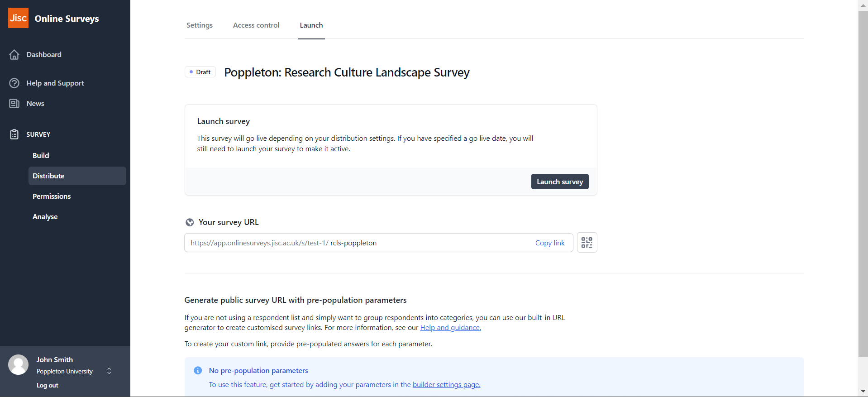
Task: Click the Draft status badge
Action: tap(200, 72)
